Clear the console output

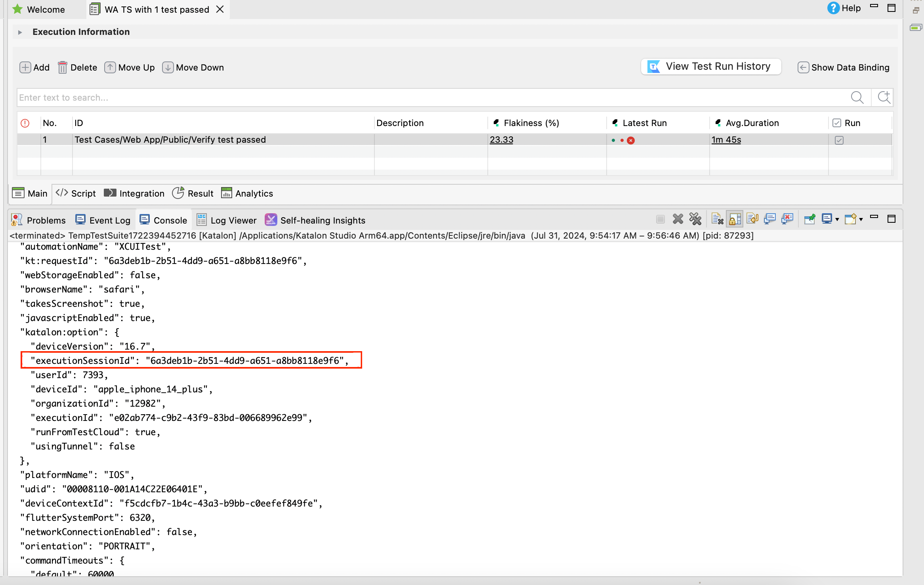point(717,219)
